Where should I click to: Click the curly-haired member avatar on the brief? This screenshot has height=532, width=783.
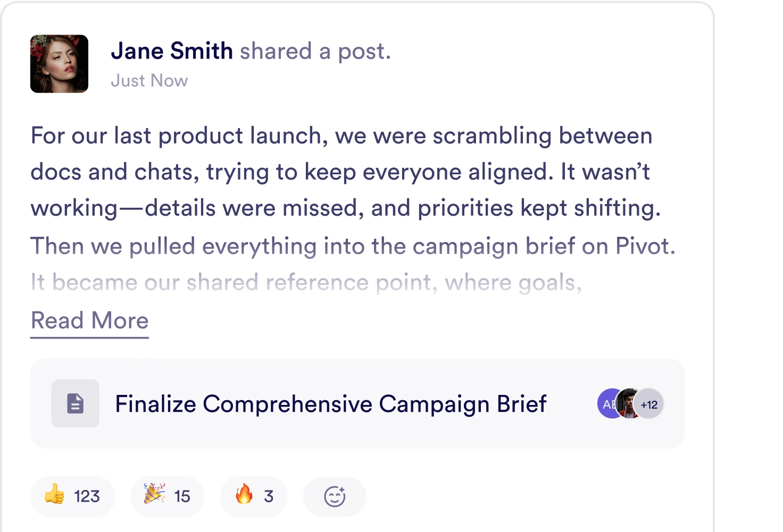(x=628, y=404)
